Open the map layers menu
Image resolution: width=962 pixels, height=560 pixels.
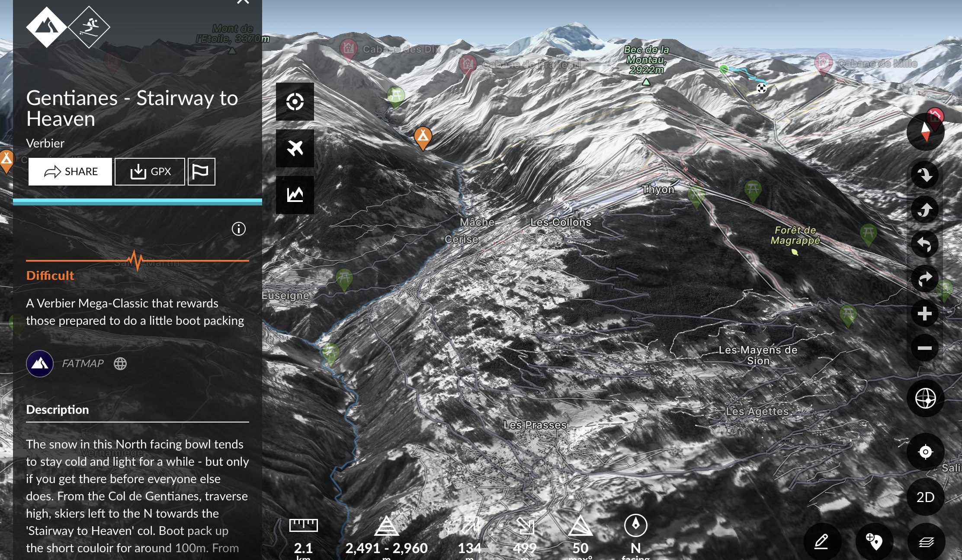point(926,542)
